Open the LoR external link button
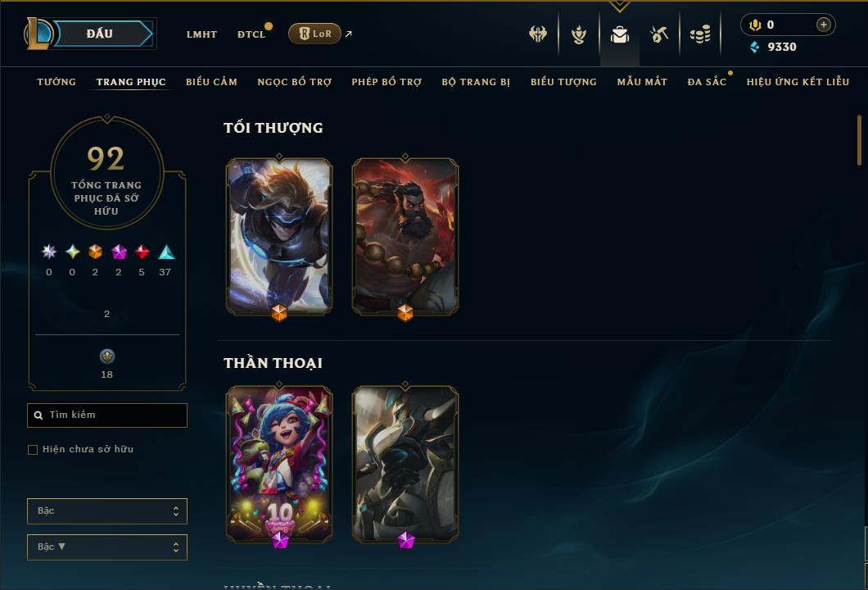This screenshot has width=868, height=590. point(314,34)
